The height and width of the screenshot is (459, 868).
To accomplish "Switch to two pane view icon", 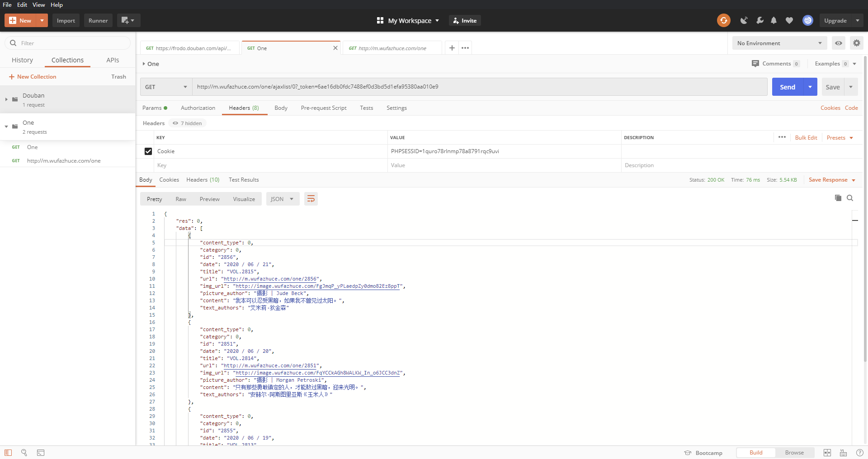I will click(827, 453).
